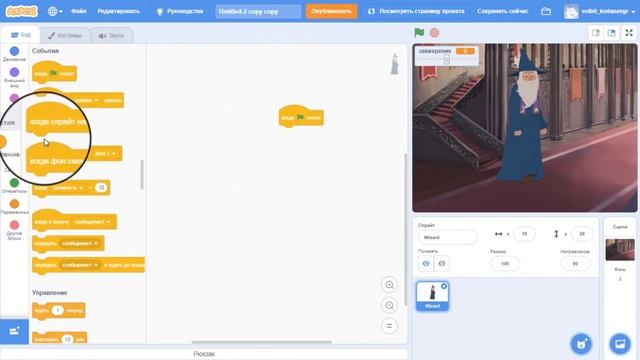This screenshot has height=360, width=640.
Task: Click the value 10 in the повторить block
Action: pyautogui.click(x=67, y=339)
